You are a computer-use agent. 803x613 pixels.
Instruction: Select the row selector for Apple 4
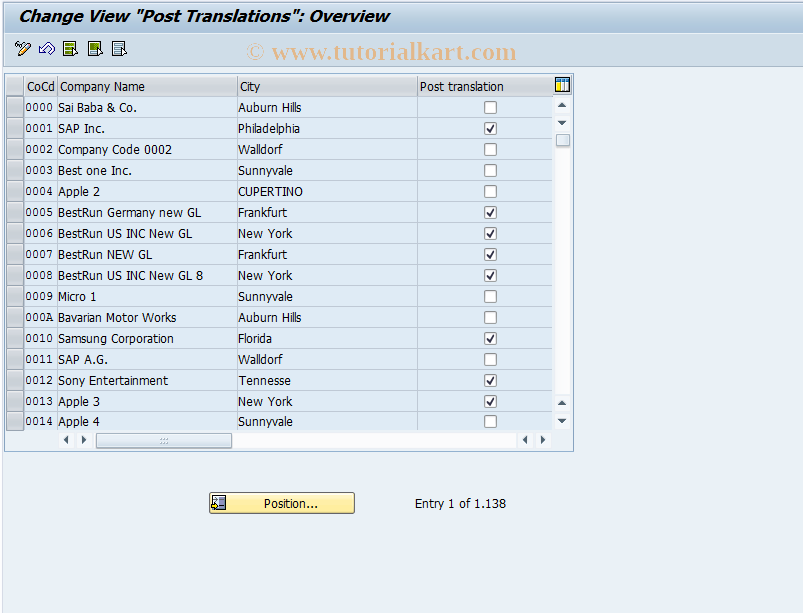tap(15, 421)
